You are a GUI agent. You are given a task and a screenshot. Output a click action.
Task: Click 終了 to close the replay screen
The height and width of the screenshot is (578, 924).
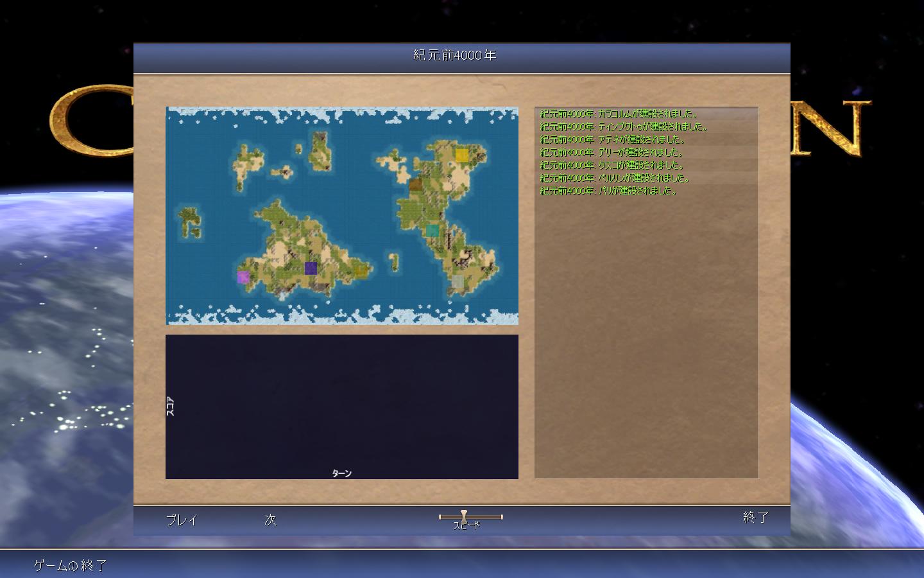pos(756,517)
